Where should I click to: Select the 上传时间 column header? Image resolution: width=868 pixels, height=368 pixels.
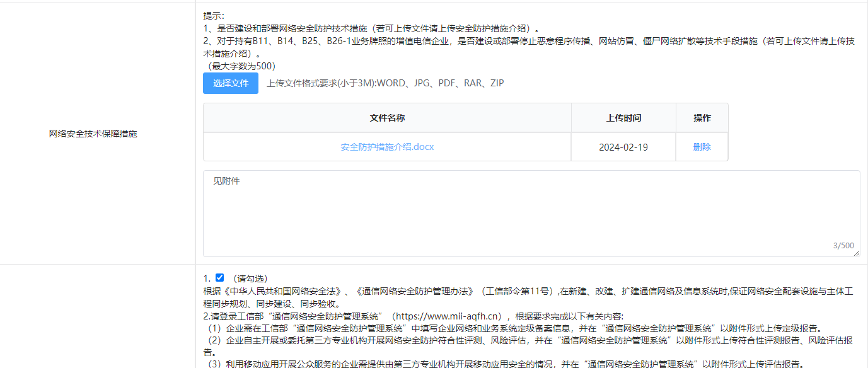click(x=623, y=118)
